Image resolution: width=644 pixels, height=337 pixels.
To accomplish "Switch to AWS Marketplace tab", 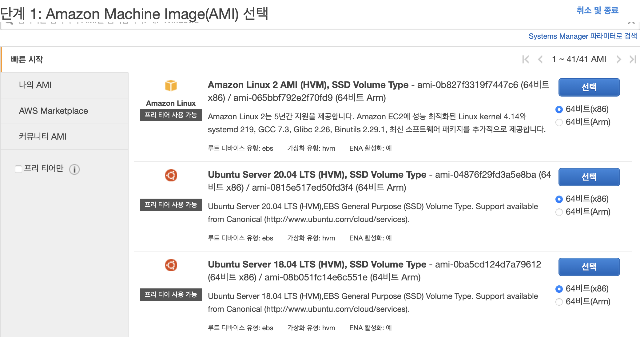I will click(65, 111).
